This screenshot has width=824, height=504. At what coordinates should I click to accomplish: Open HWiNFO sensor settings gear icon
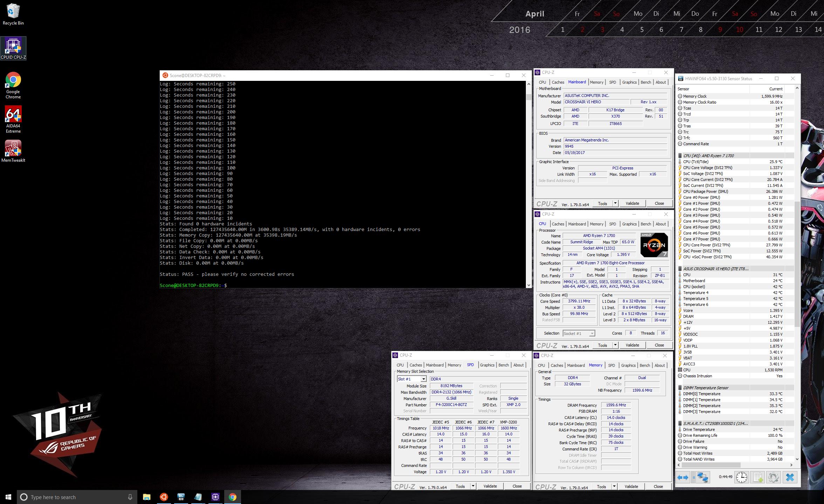click(x=774, y=477)
